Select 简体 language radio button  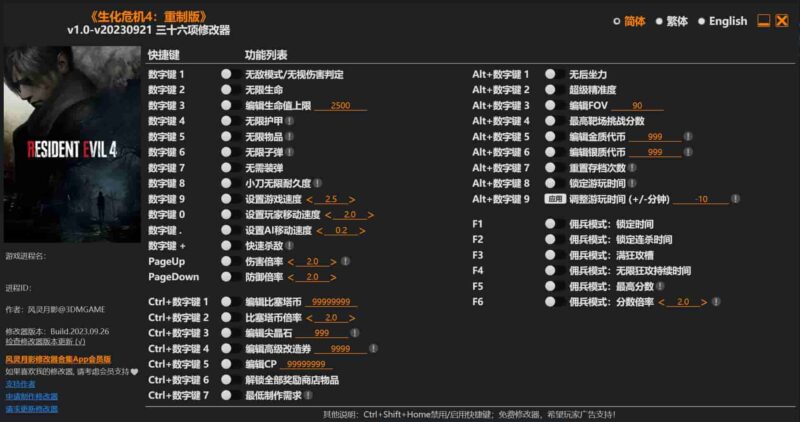coord(616,21)
